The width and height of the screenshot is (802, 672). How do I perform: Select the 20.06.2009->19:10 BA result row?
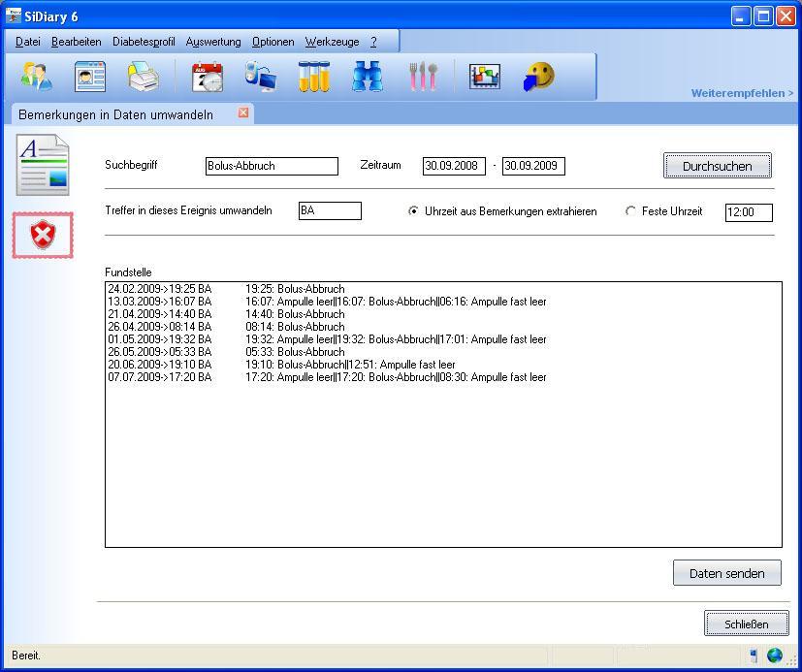click(x=443, y=365)
